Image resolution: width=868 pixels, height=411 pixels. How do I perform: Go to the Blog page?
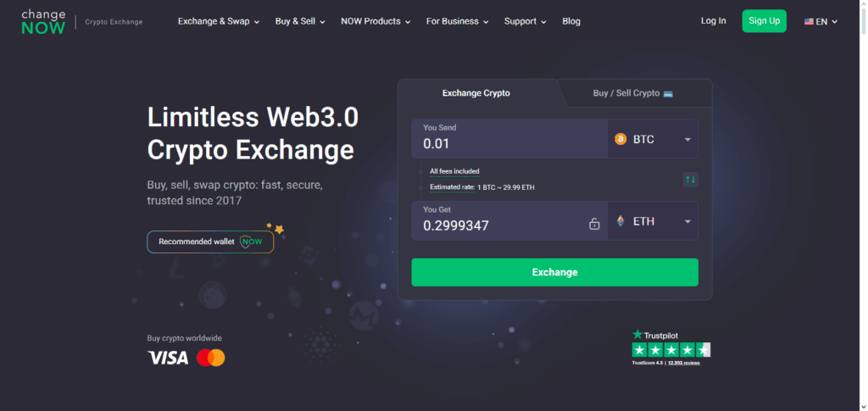click(571, 21)
